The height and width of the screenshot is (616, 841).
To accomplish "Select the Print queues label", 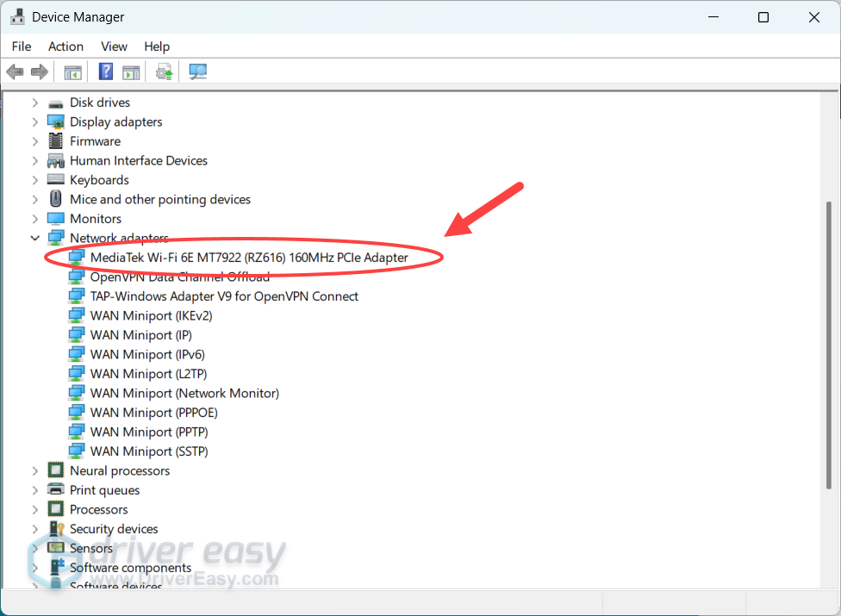I will (104, 489).
